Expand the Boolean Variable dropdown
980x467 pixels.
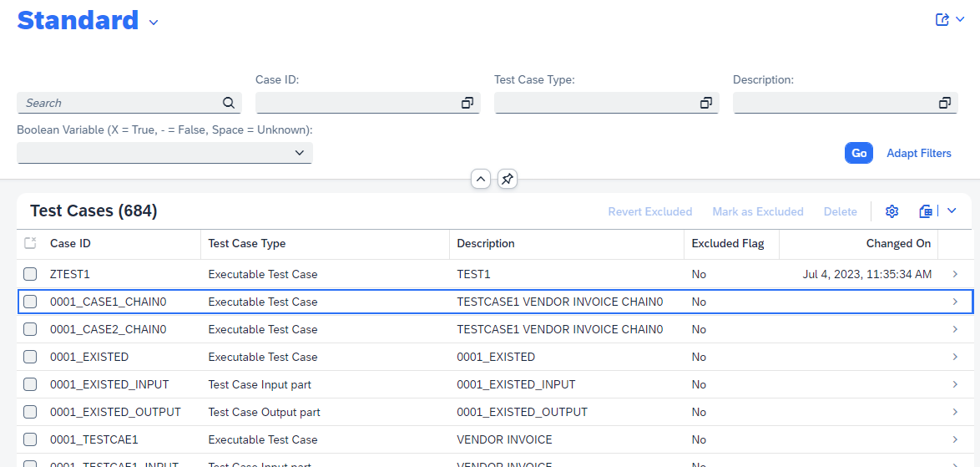pos(300,153)
